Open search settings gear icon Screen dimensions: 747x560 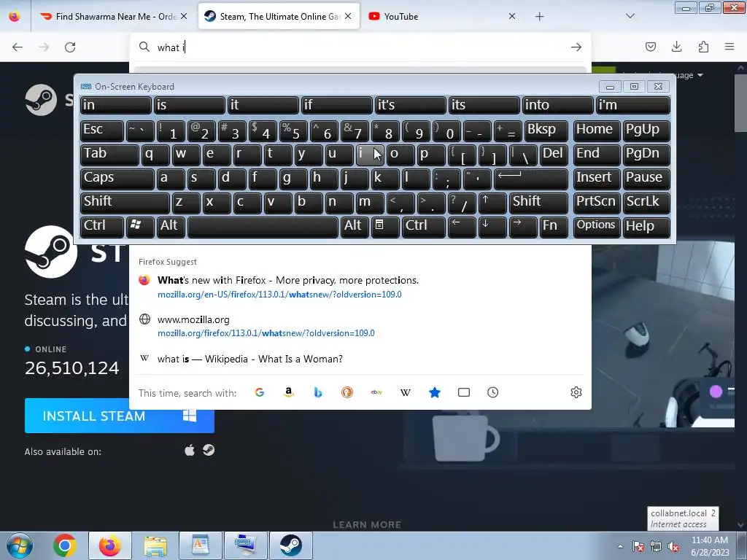coord(576,392)
